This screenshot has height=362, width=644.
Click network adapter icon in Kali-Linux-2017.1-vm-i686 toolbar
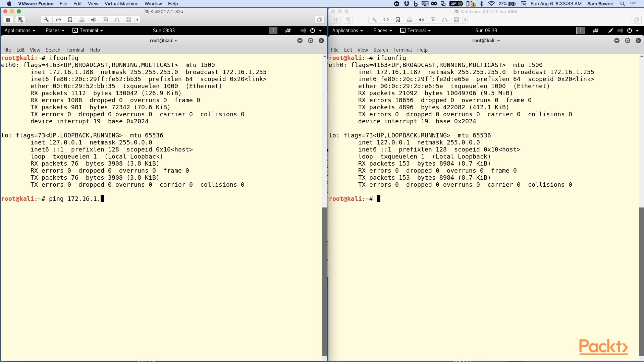[386, 20]
